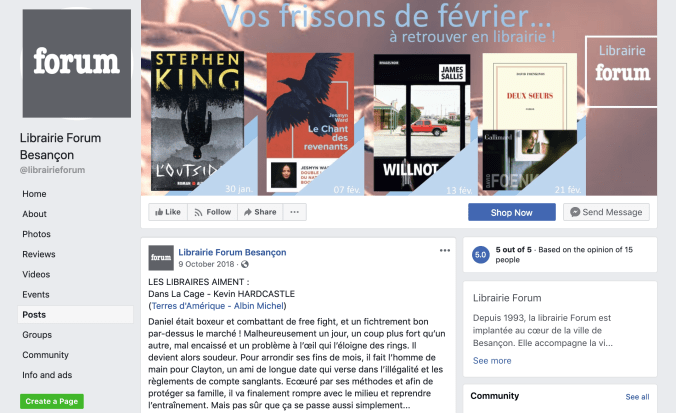Select Events in the sidebar
The image size is (676, 413).
coord(36,294)
